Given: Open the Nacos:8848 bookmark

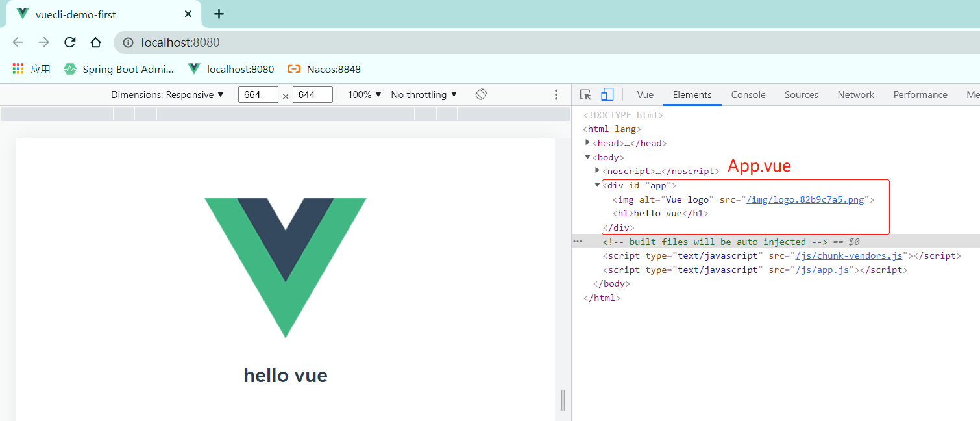Looking at the screenshot, I should pos(324,69).
